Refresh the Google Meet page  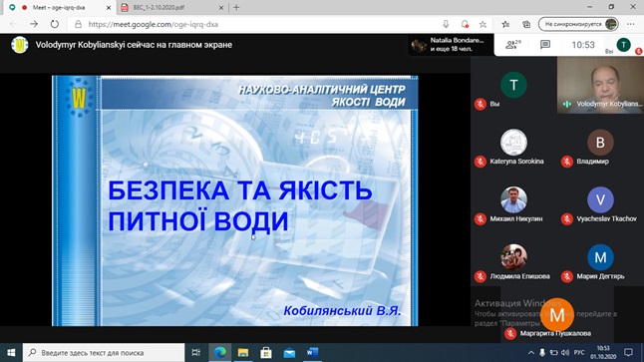(x=55, y=24)
